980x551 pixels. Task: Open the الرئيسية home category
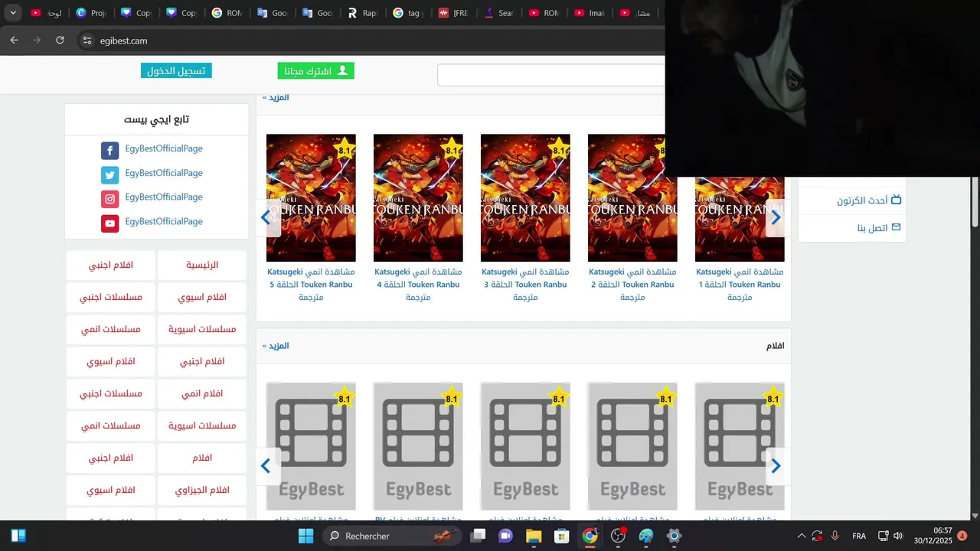coord(202,265)
